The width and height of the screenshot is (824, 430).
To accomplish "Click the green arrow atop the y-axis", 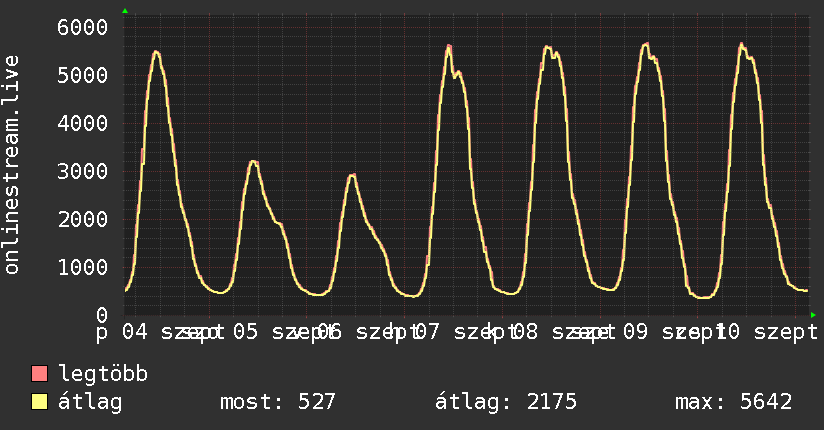I will tap(125, 11).
